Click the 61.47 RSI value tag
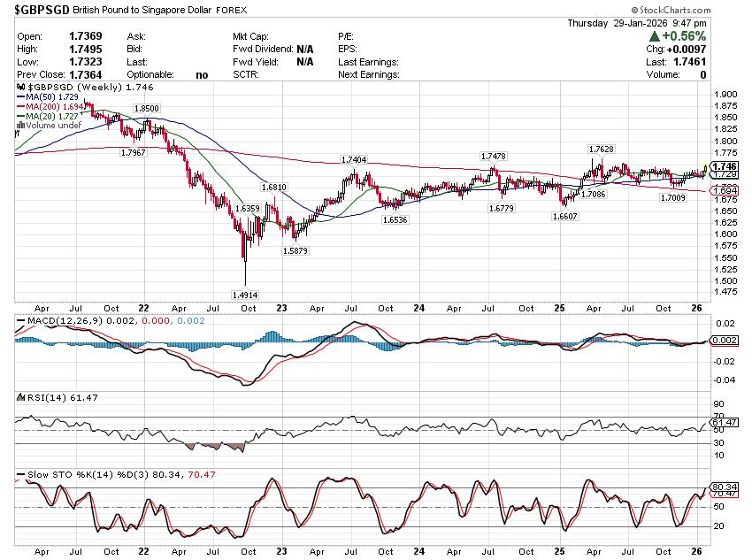The height and width of the screenshot is (560, 752). click(725, 423)
